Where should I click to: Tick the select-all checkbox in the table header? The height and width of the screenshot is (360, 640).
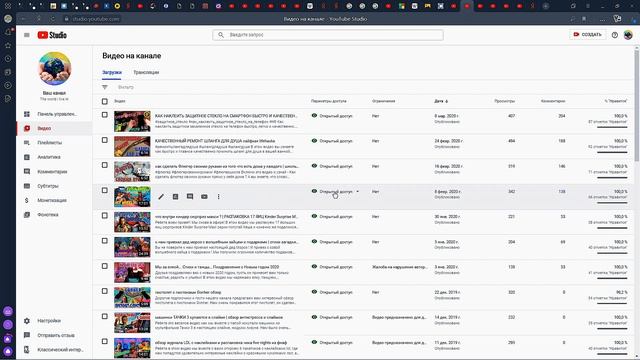click(105, 101)
